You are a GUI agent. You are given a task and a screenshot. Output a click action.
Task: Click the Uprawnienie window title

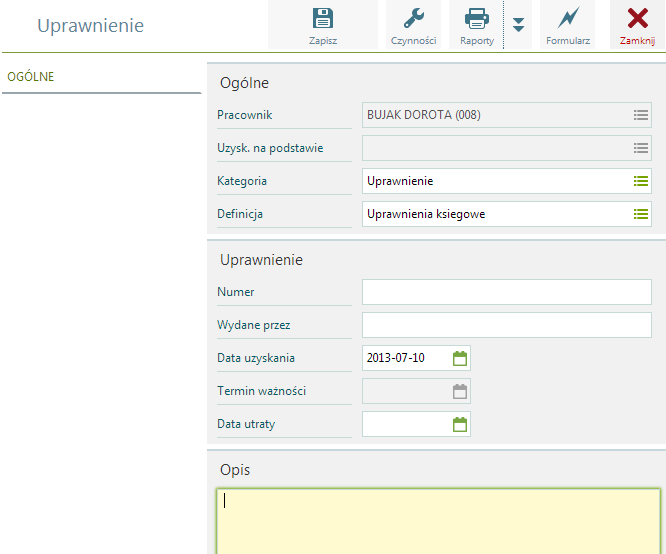[x=90, y=25]
